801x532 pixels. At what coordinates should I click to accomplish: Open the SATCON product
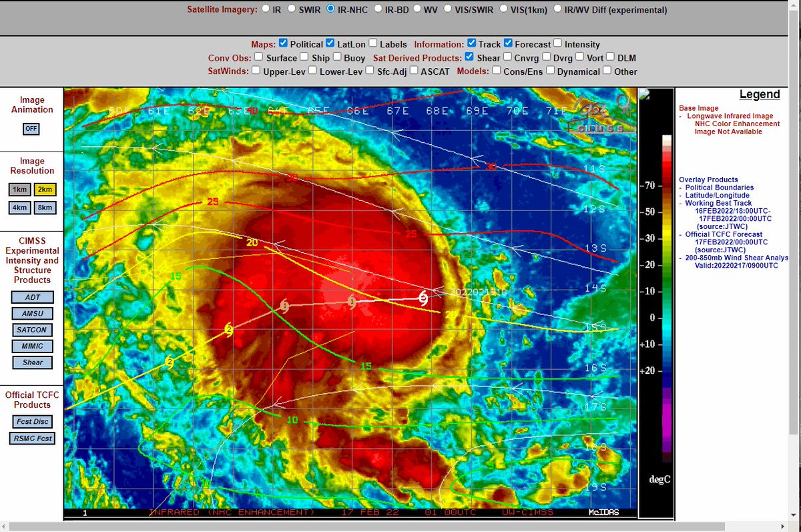(x=32, y=330)
